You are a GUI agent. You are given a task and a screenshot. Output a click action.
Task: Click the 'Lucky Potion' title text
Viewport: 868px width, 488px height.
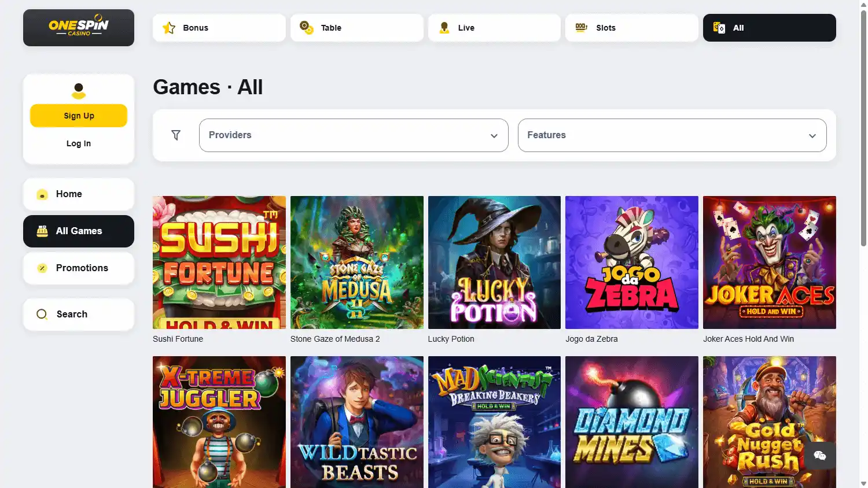[451, 339]
